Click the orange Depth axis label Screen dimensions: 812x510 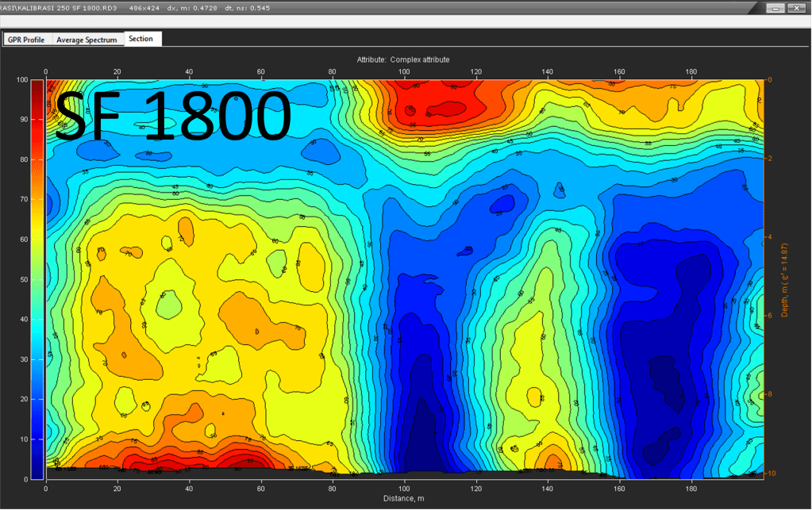point(784,278)
